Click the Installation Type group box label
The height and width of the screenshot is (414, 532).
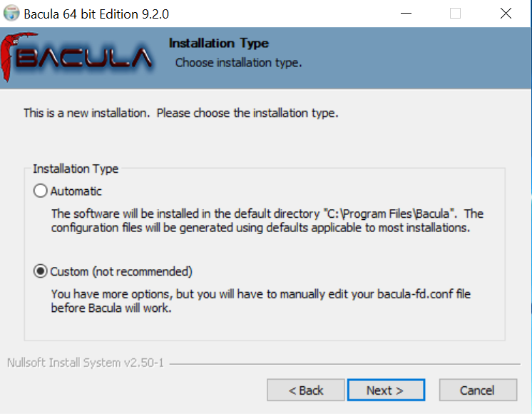point(76,168)
